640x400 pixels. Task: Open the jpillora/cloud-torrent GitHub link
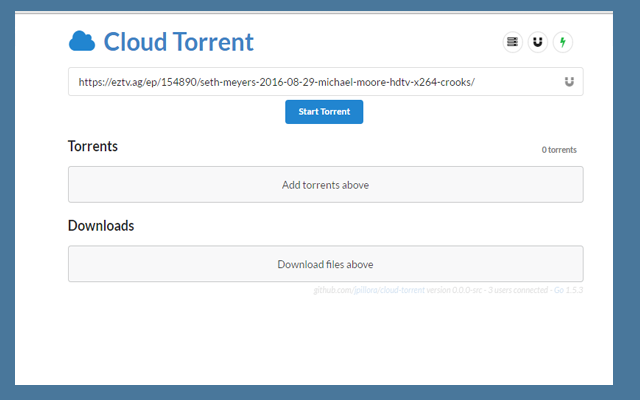[x=389, y=290]
